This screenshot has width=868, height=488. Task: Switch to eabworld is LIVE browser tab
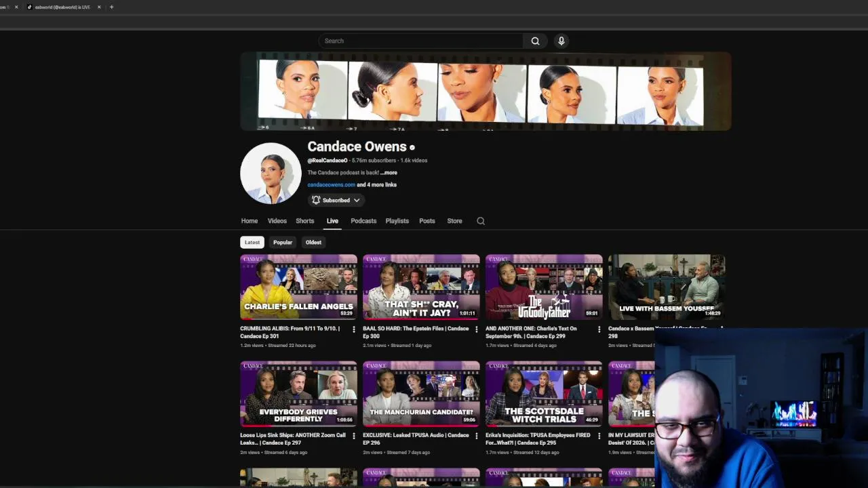(x=62, y=7)
